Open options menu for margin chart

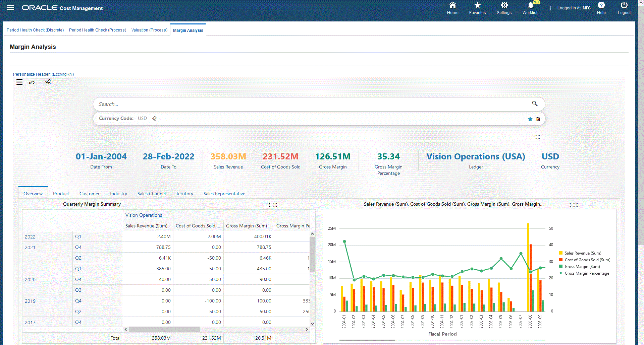point(570,205)
